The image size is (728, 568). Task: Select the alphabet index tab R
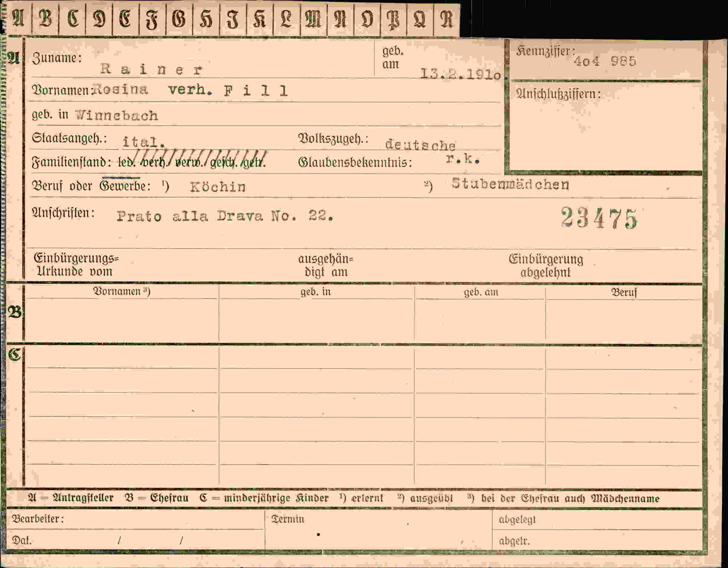447,19
